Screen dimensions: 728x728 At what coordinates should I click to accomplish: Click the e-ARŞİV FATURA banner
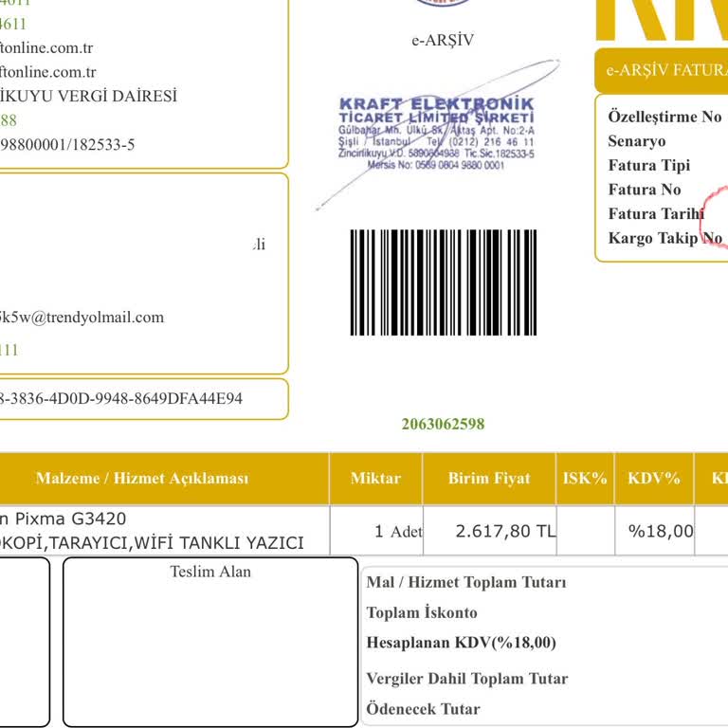click(x=662, y=70)
